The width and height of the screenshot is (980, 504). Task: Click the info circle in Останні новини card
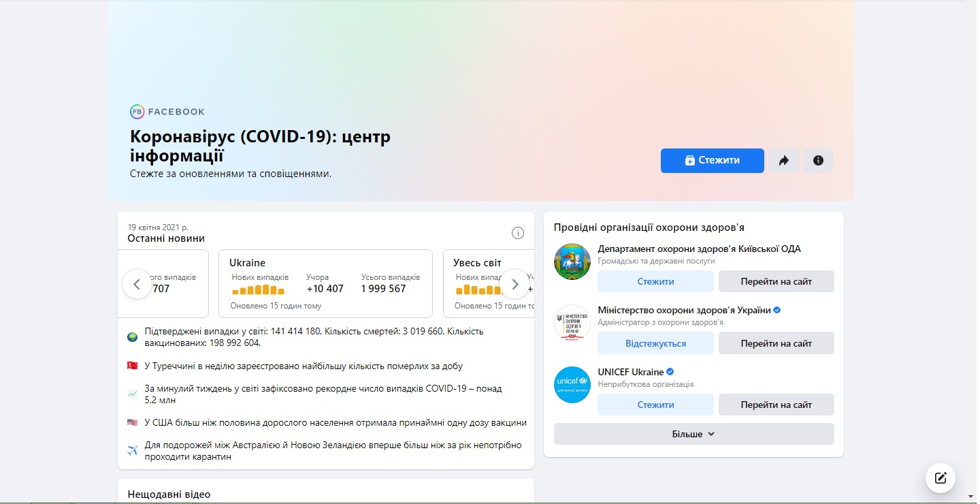[x=517, y=233]
